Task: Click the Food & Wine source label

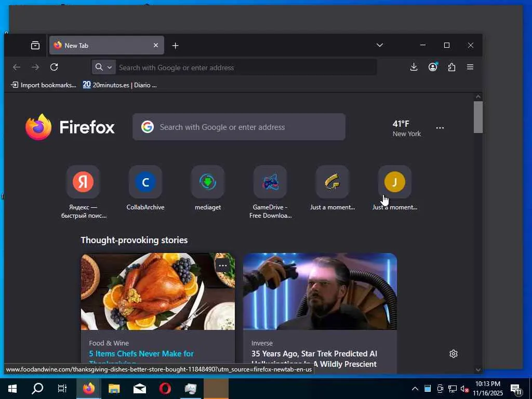Action: (x=109, y=343)
